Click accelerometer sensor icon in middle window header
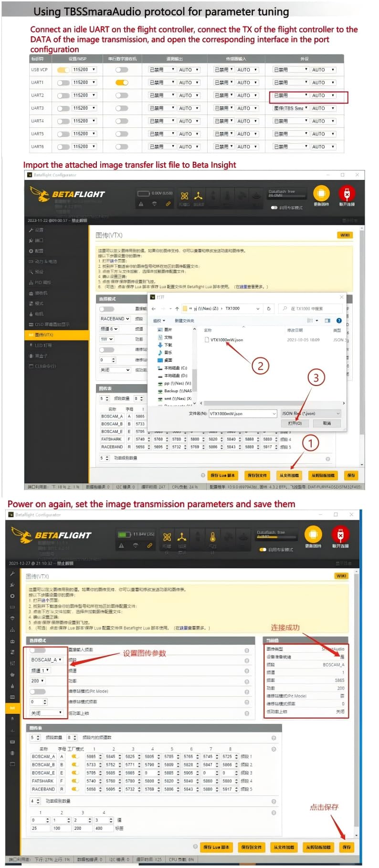 tap(199, 196)
